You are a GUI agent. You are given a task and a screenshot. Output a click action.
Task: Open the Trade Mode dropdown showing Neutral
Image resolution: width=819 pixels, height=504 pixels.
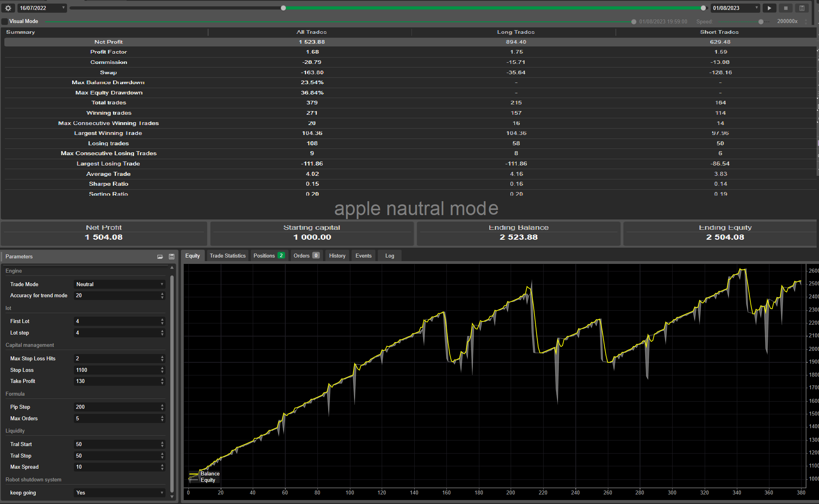[119, 284]
